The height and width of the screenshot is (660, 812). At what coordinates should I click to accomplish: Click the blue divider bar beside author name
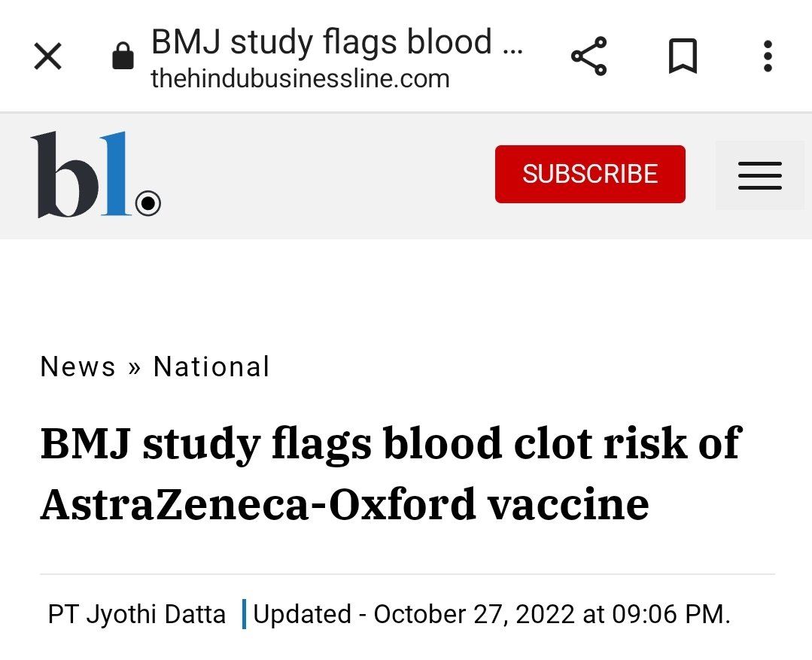coord(244,614)
